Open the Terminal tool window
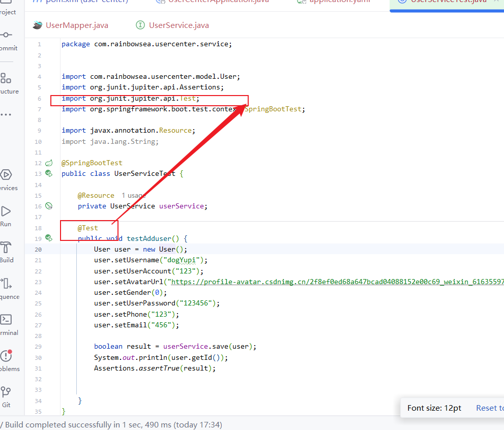Viewport: 504px width, 430px height. (x=6, y=320)
